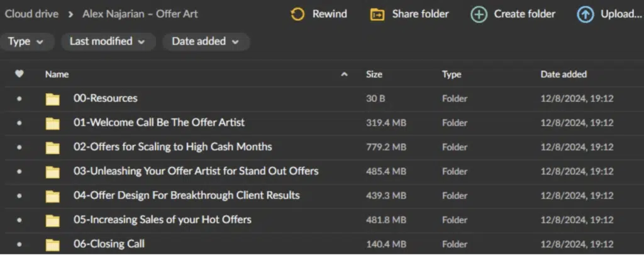
Task: Click the Rewind button label
Action: tap(330, 14)
